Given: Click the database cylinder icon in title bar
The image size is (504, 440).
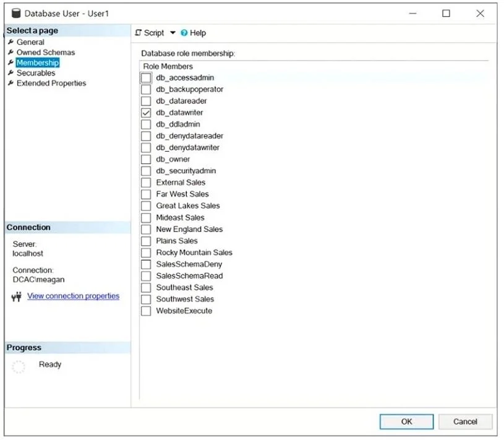Looking at the screenshot, I should point(15,13).
